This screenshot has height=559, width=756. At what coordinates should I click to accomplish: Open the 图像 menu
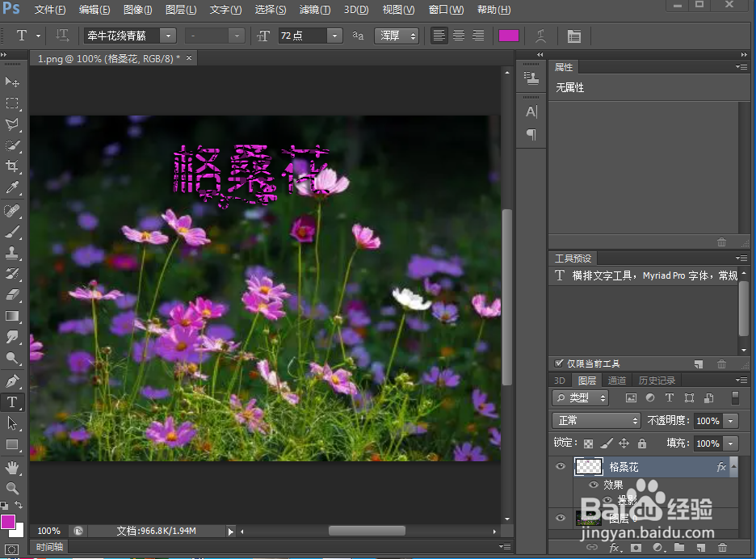click(138, 10)
